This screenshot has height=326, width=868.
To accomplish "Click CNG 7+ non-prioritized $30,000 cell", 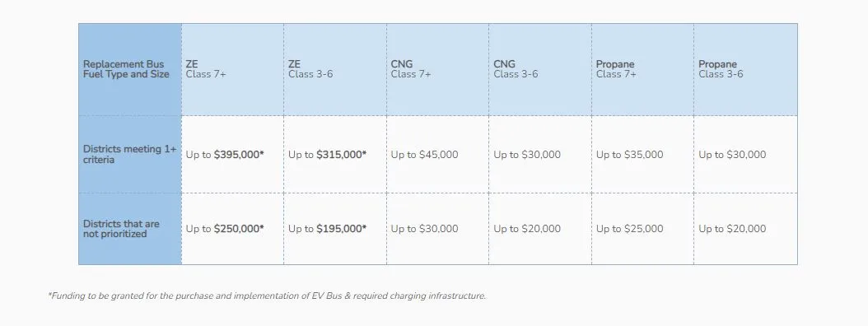I will [x=425, y=229].
